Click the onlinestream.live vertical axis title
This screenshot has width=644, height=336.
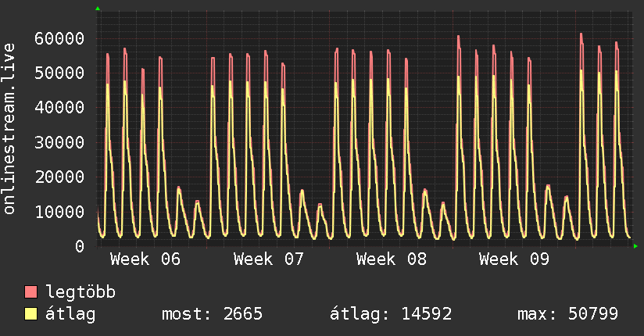click(x=9, y=129)
